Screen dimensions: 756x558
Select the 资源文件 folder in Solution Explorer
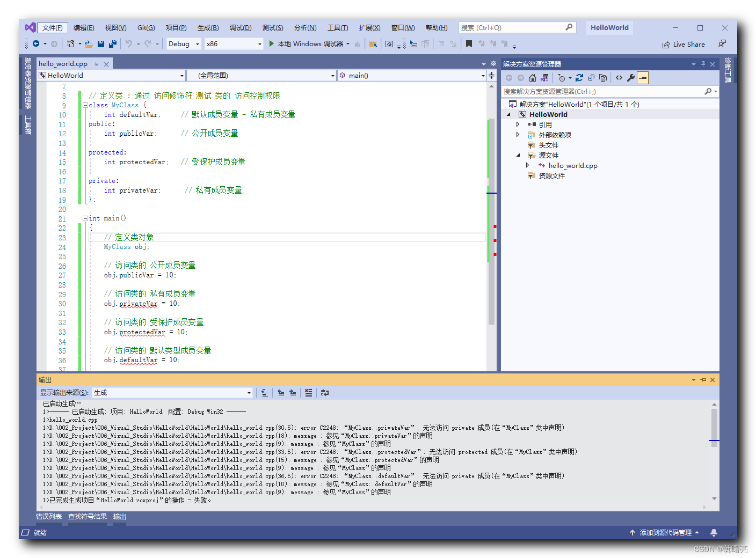pyautogui.click(x=551, y=176)
